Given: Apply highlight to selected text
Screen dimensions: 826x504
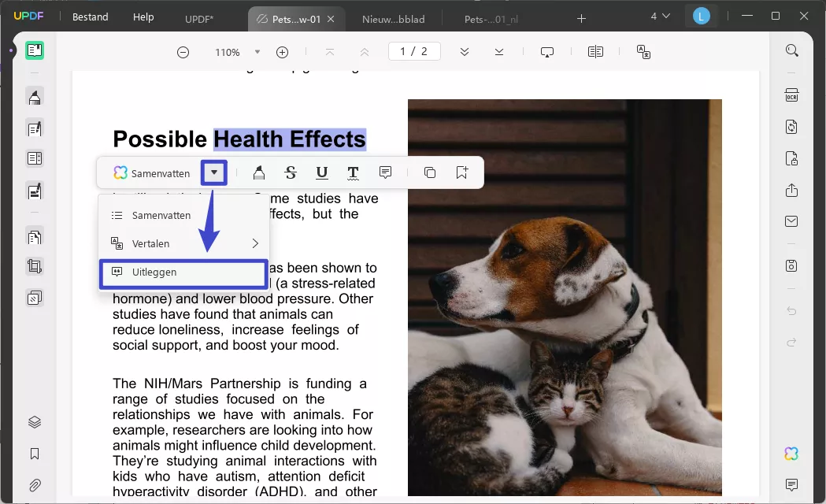Looking at the screenshot, I should coord(258,172).
